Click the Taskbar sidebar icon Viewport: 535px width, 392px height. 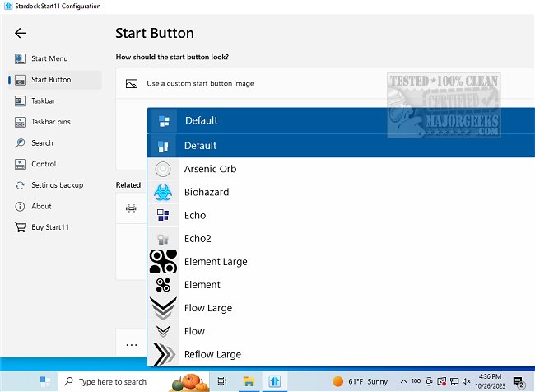tap(20, 101)
